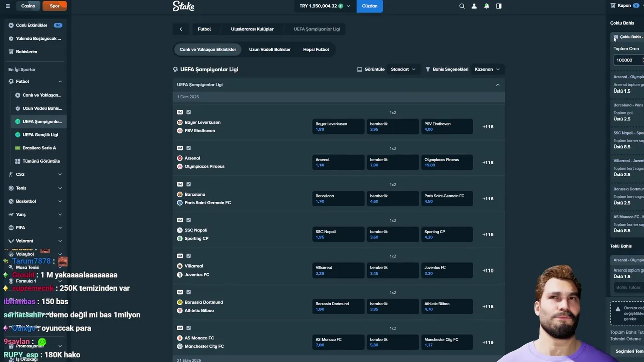Click the CS2 sidebar icon
Viewport: 644px width, 362px height.
point(11,174)
